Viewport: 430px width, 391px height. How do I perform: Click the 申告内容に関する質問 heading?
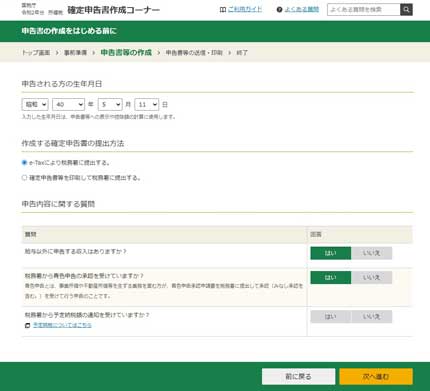point(58,204)
